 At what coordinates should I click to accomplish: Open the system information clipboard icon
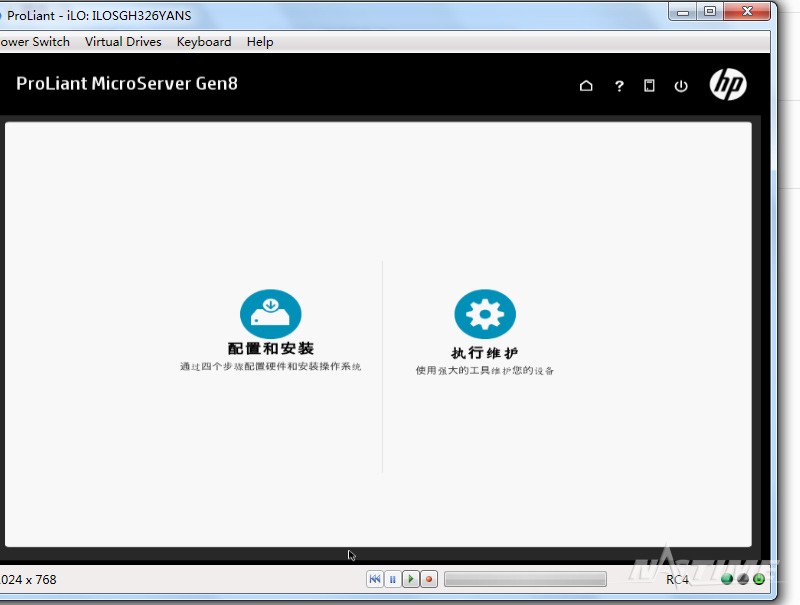click(649, 86)
